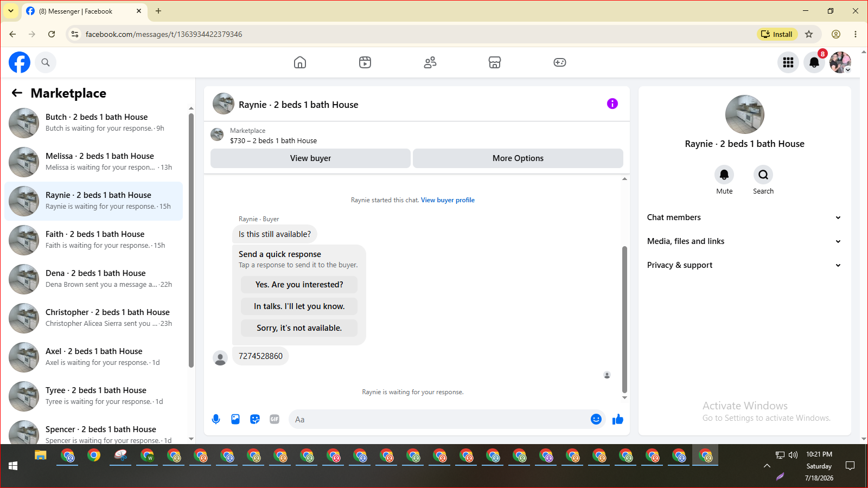868x488 pixels.
Task: Open the Facebook search icon
Action: (46, 62)
